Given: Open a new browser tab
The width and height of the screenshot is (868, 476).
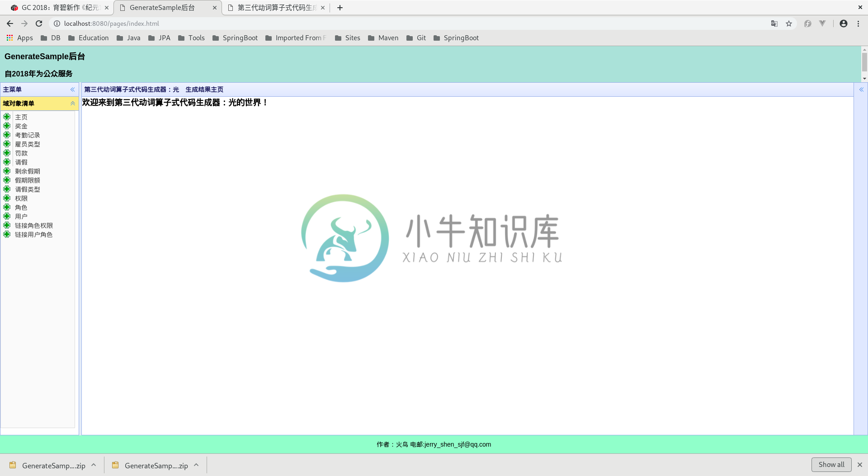Looking at the screenshot, I should click(x=340, y=8).
